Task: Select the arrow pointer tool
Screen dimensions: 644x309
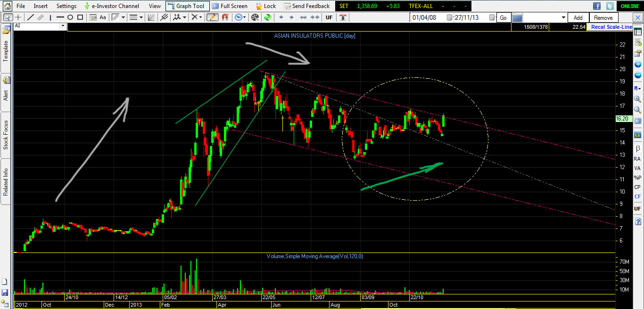Action: click(8, 17)
